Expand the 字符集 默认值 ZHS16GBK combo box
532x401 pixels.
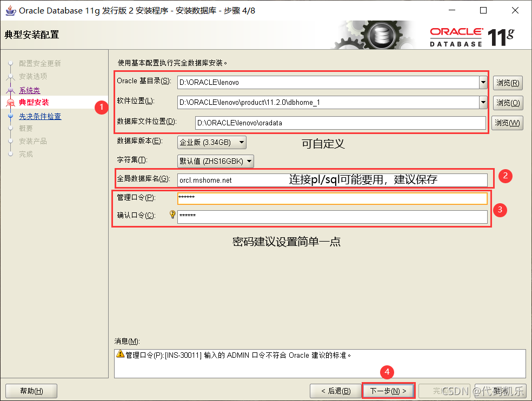(x=215, y=161)
